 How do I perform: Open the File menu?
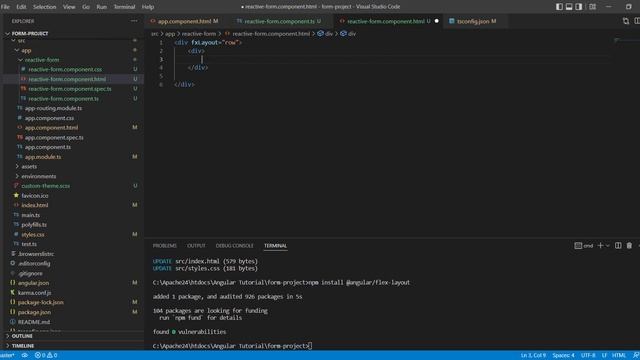5,7
